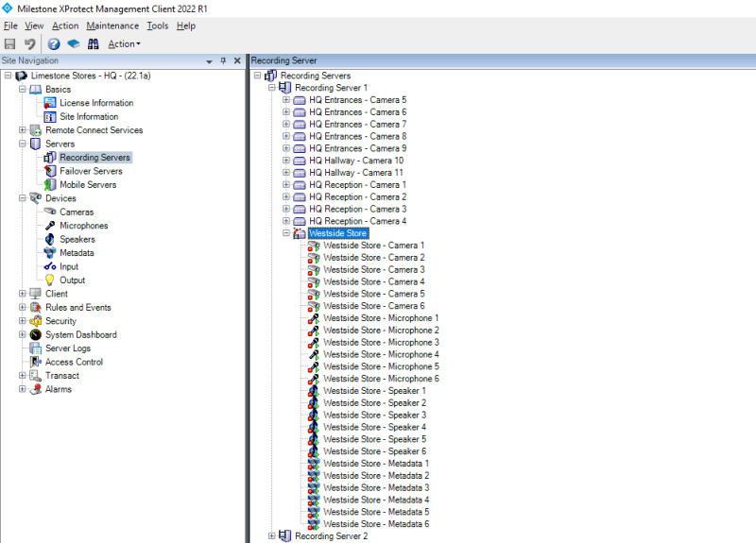Collapse the Devices node
The width and height of the screenshot is (756, 543).
22,198
